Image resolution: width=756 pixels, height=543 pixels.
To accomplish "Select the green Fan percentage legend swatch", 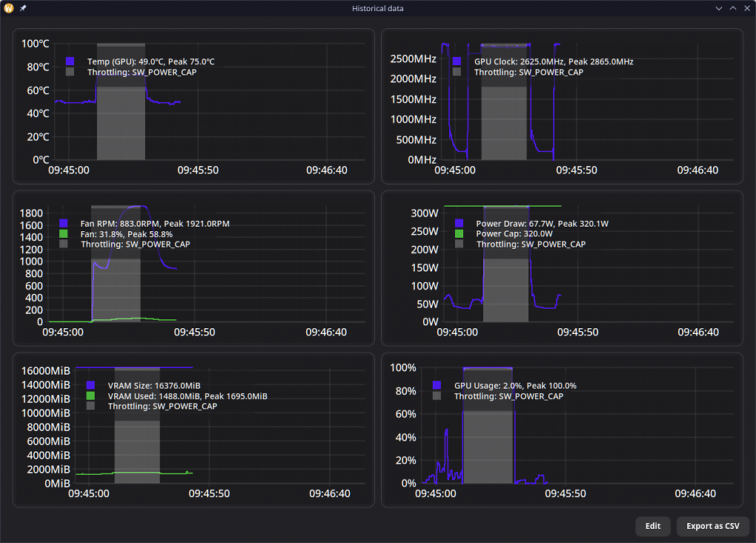I will (x=63, y=233).
